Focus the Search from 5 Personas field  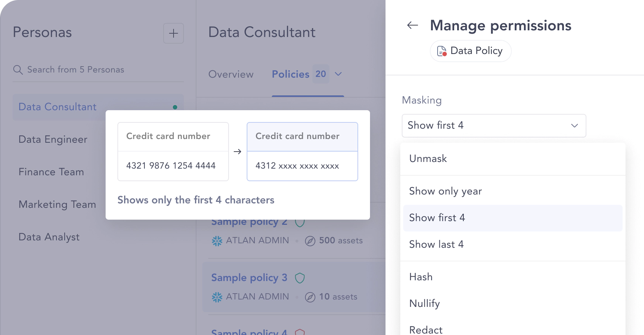tap(98, 70)
